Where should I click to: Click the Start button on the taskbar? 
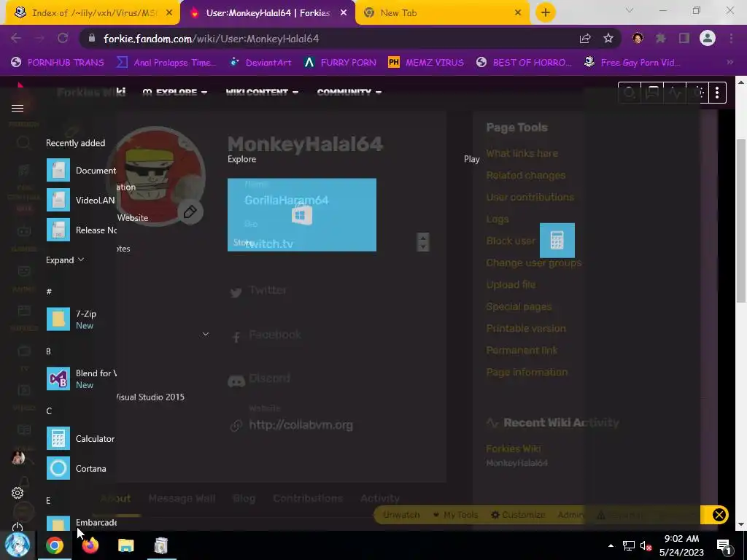tap(18, 545)
